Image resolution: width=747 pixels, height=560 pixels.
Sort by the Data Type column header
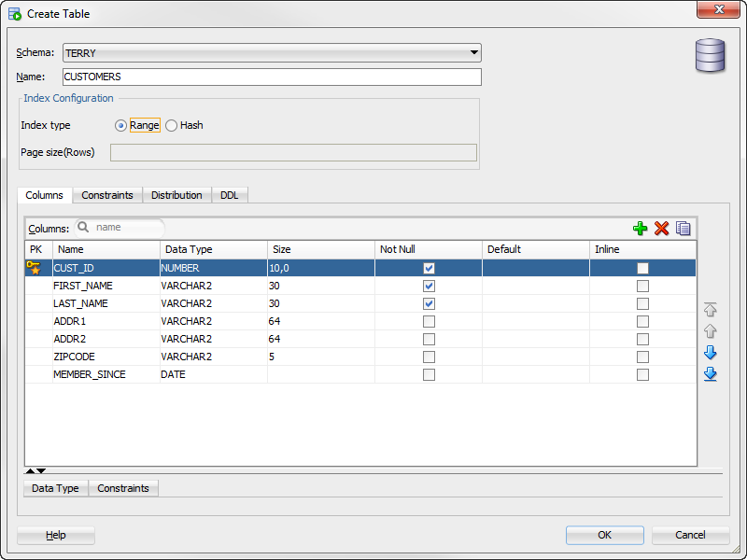point(214,249)
